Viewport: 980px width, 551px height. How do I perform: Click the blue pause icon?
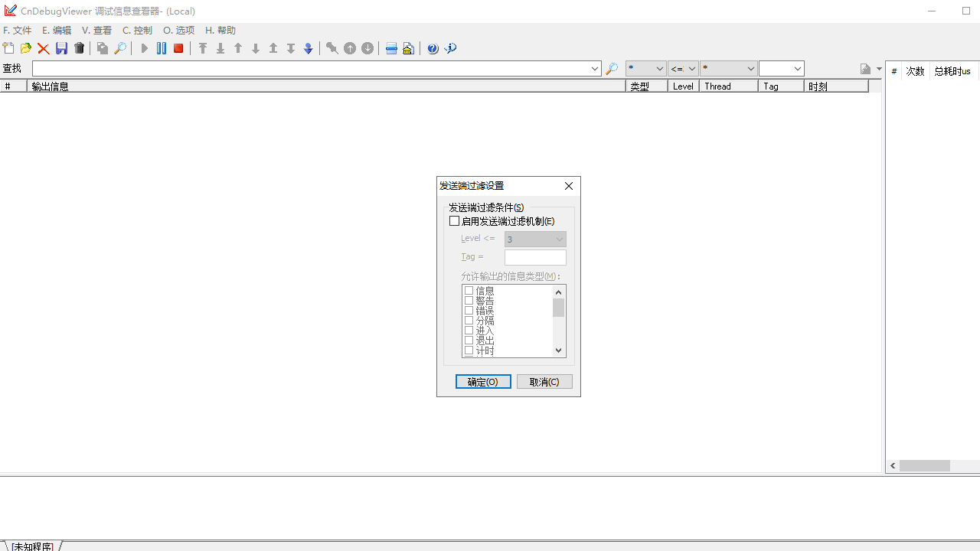coord(162,48)
